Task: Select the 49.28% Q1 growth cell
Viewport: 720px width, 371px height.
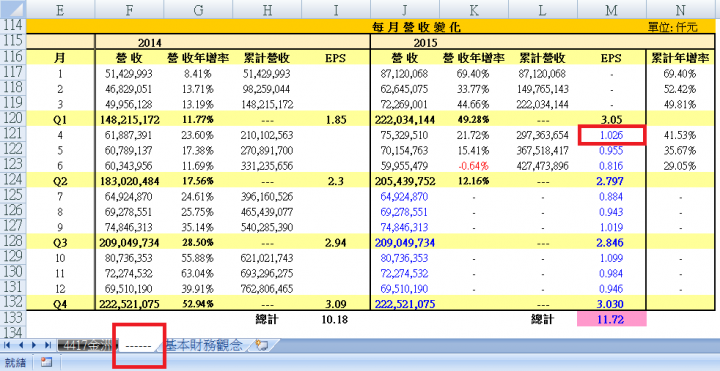Action: (x=473, y=120)
